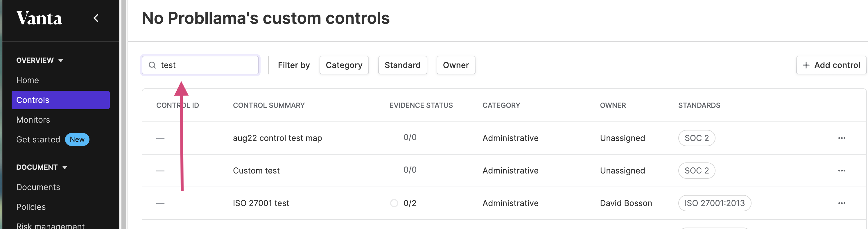Go to Home in the sidebar
This screenshot has width=868, height=229.
[x=28, y=80]
